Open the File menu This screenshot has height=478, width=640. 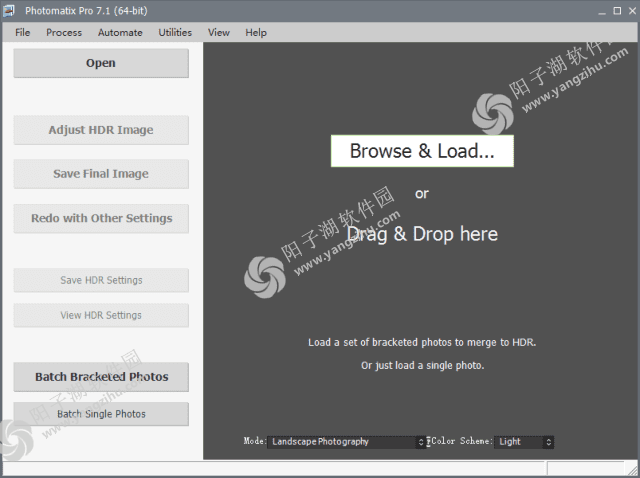point(22,32)
